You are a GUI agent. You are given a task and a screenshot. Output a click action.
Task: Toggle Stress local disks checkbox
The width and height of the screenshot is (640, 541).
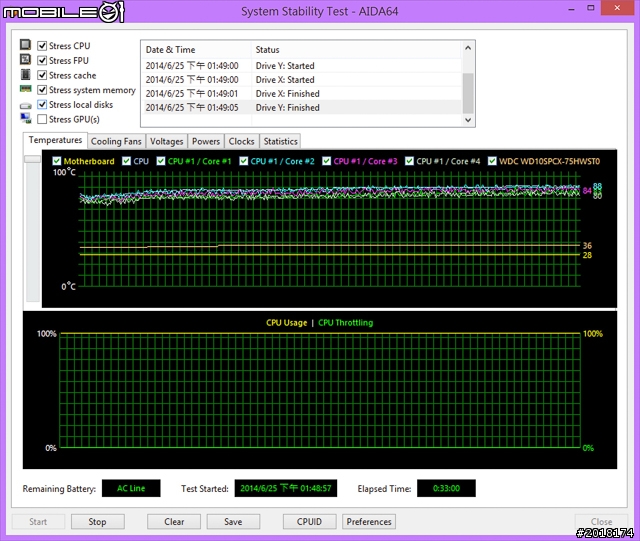point(42,105)
